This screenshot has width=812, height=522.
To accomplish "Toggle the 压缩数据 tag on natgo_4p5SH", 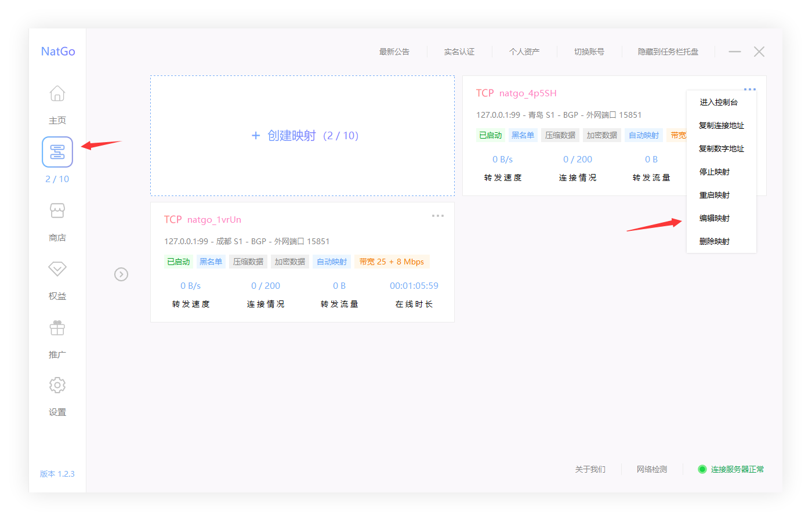I will [x=560, y=135].
